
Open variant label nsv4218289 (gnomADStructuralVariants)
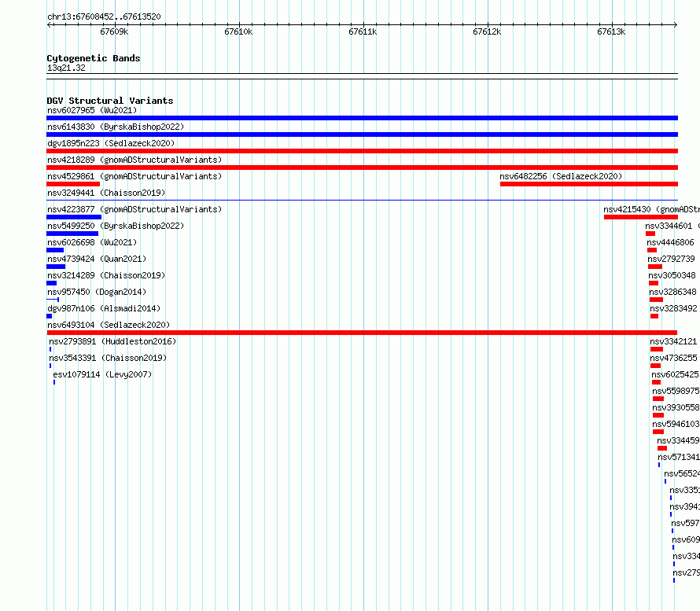(134, 160)
